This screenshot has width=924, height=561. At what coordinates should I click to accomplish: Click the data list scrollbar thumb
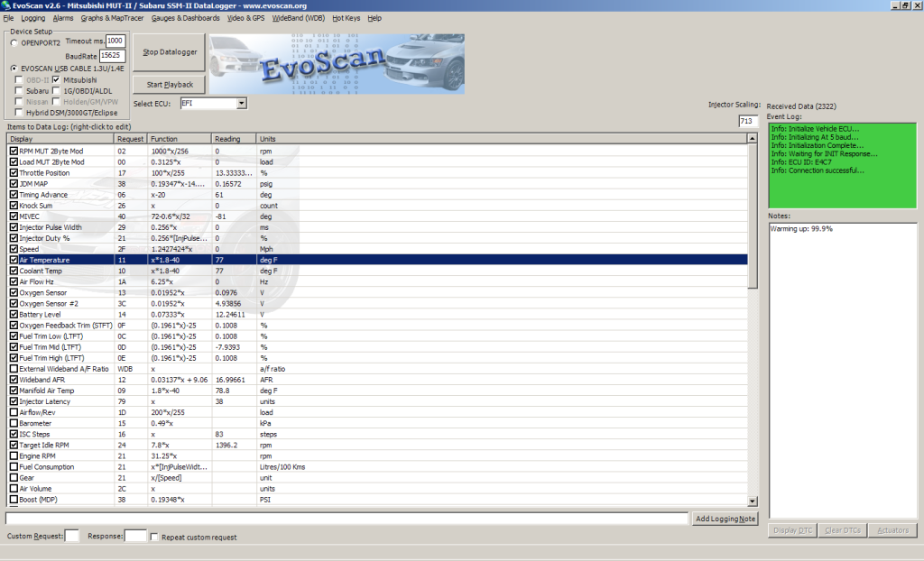[x=753, y=216]
